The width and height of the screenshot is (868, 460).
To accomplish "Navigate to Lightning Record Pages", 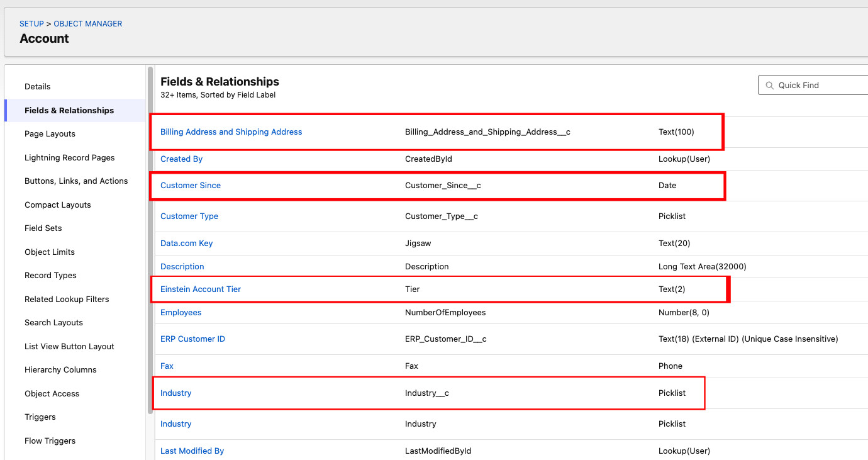I will point(69,158).
